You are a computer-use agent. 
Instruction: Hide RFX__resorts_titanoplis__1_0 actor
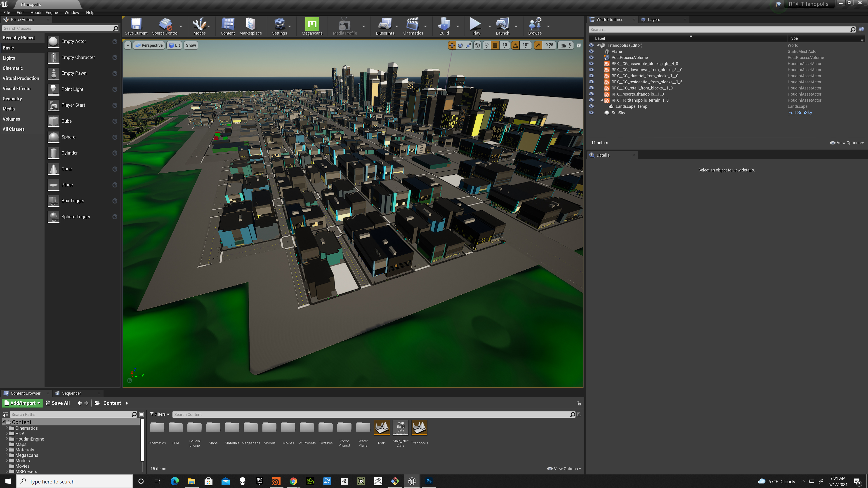(591, 94)
